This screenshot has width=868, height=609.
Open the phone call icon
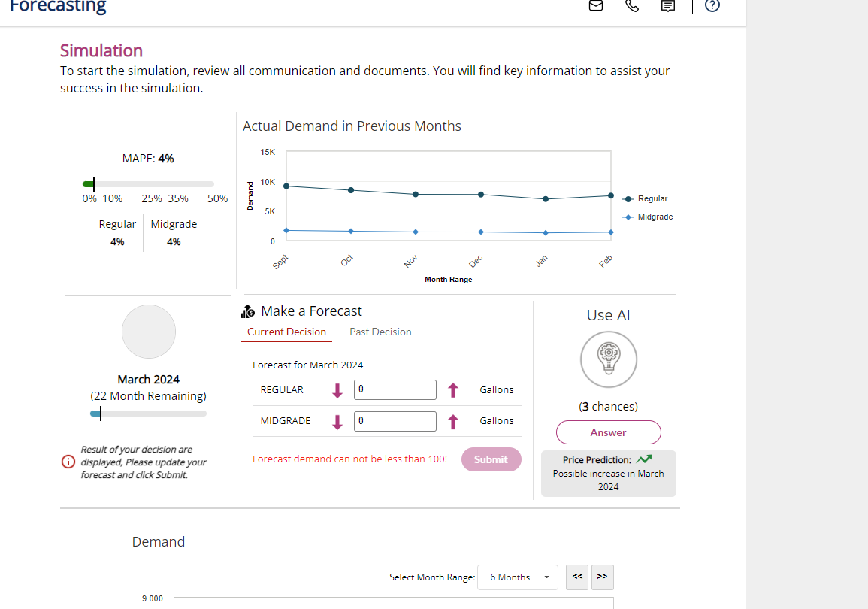(631, 5)
